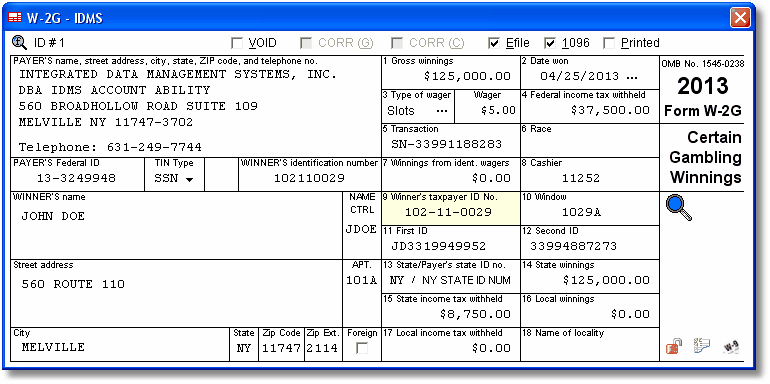This screenshot has height=384, width=770.
Task: Open the checklist notes icon
Action: click(x=702, y=346)
